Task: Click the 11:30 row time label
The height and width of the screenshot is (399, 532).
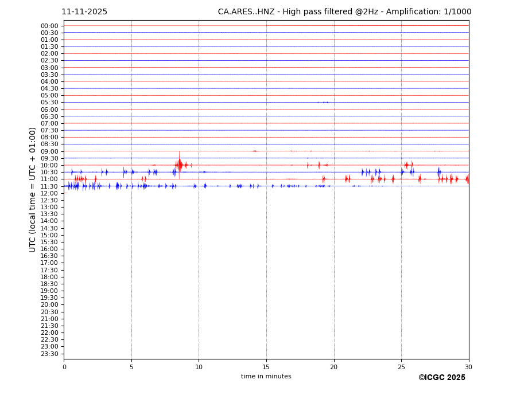Action: (49, 186)
